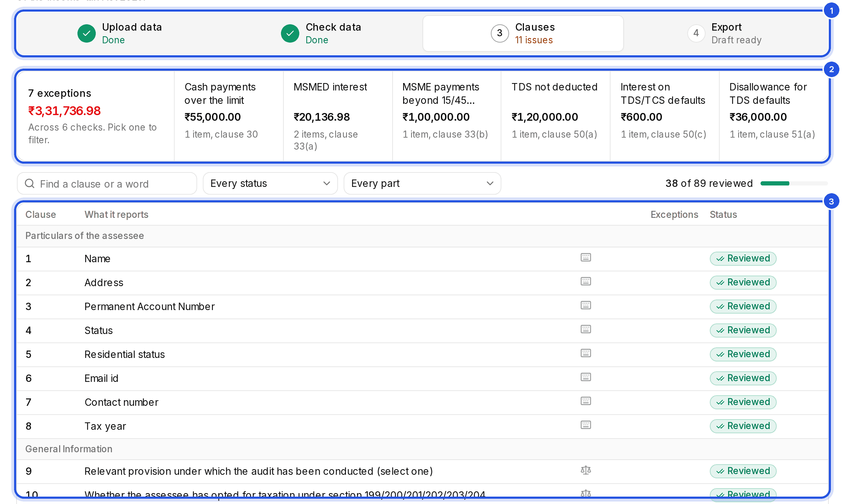The height and width of the screenshot is (504, 845).
Task: Filter by Interest on TDS/TCS defaults card
Action: point(665,116)
